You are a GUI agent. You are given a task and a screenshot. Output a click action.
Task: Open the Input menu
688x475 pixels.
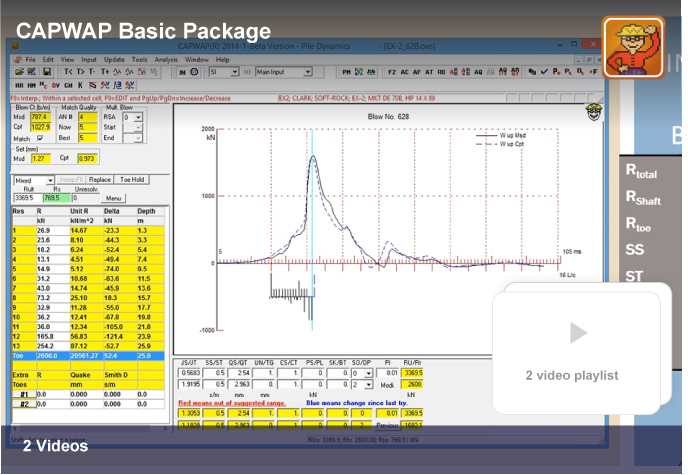click(x=89, y=60)
